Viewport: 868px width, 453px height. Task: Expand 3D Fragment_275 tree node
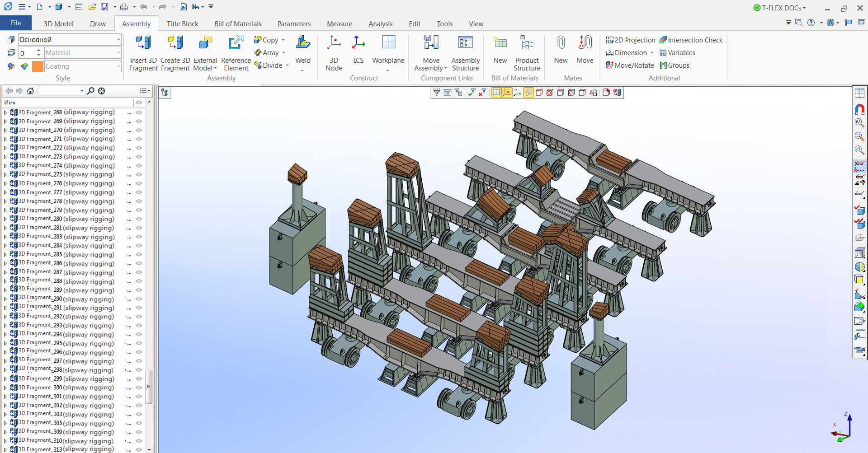[5, 174]
